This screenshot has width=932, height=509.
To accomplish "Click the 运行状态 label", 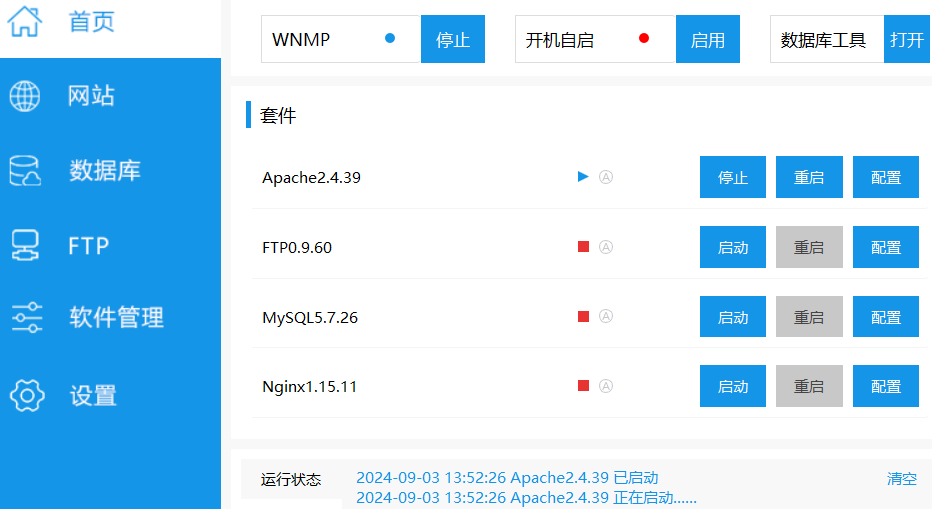I will click(291, 479).
